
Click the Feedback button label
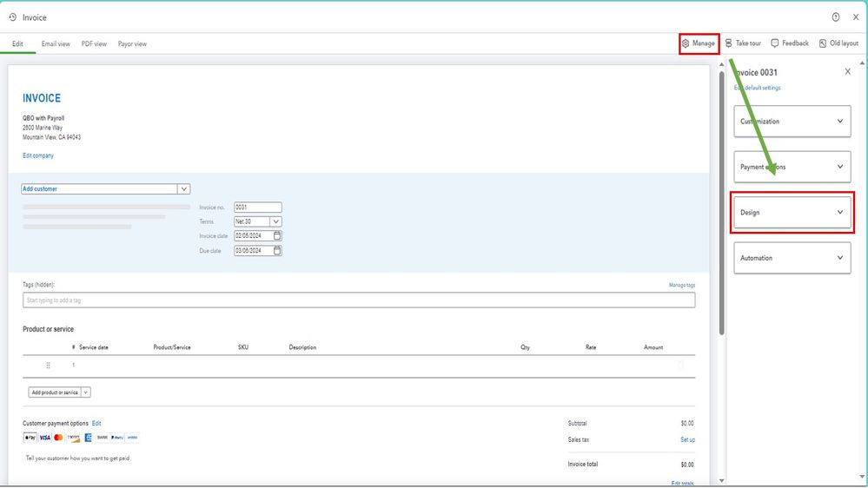pyautogui.click(x=796, y=43)
